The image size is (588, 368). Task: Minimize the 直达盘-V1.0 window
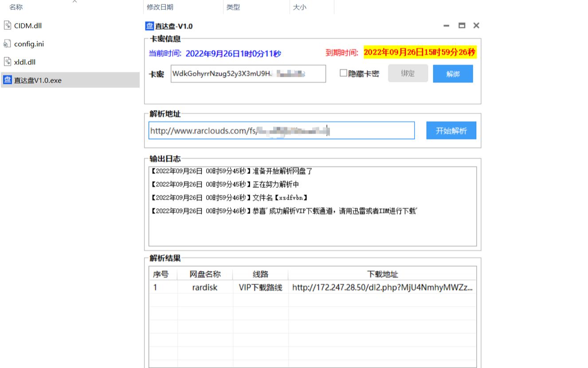(x=447, y=26)
